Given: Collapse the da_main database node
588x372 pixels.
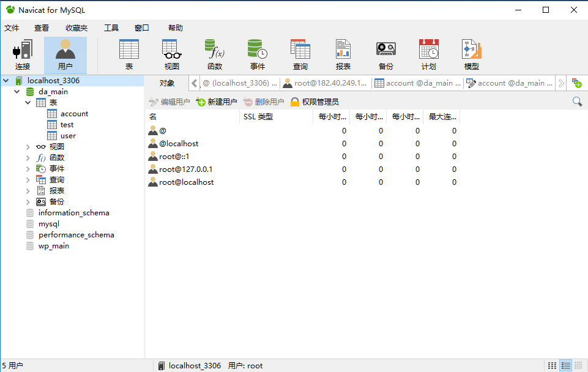Looking at the screenshot, I should click(x=17, y=92).
